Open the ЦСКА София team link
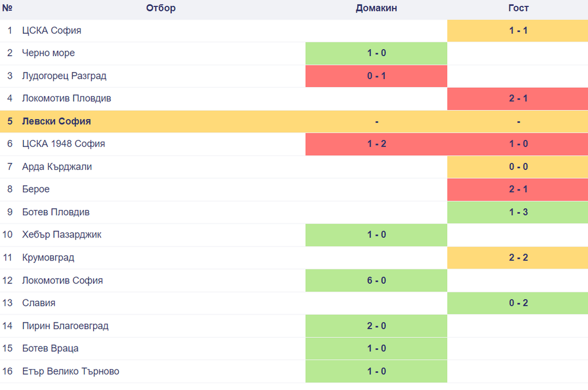 tap(52, 30)
